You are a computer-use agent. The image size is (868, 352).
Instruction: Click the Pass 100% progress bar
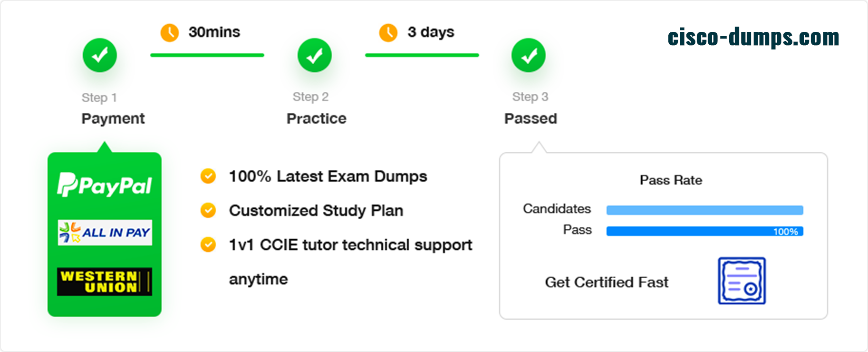click(704, 231)
